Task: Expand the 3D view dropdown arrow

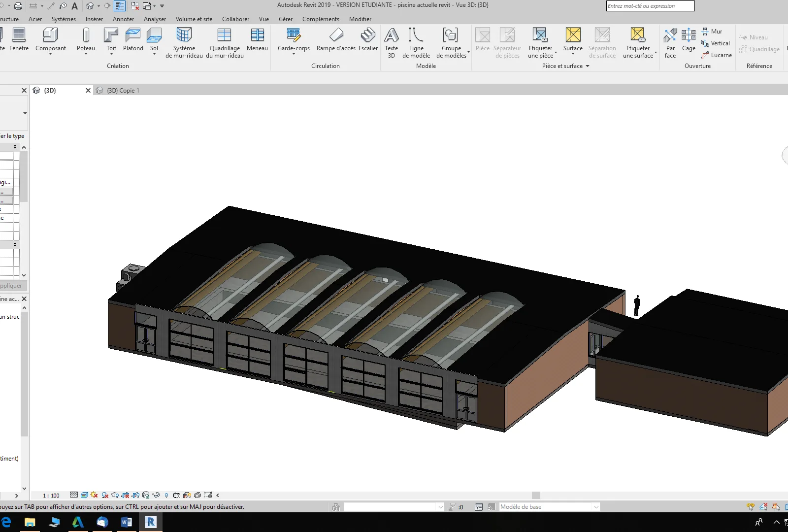Action: point(98,6)
